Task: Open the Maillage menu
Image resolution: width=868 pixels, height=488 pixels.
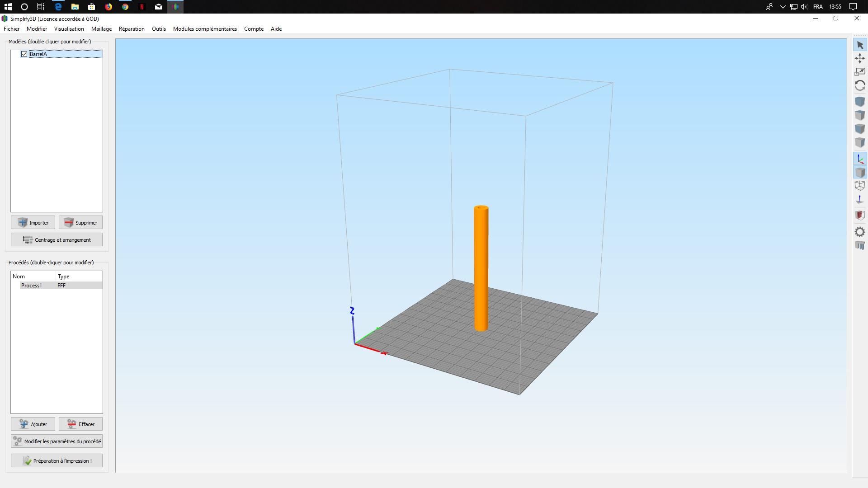Action: pyautogui.click(x=101, y=29)
